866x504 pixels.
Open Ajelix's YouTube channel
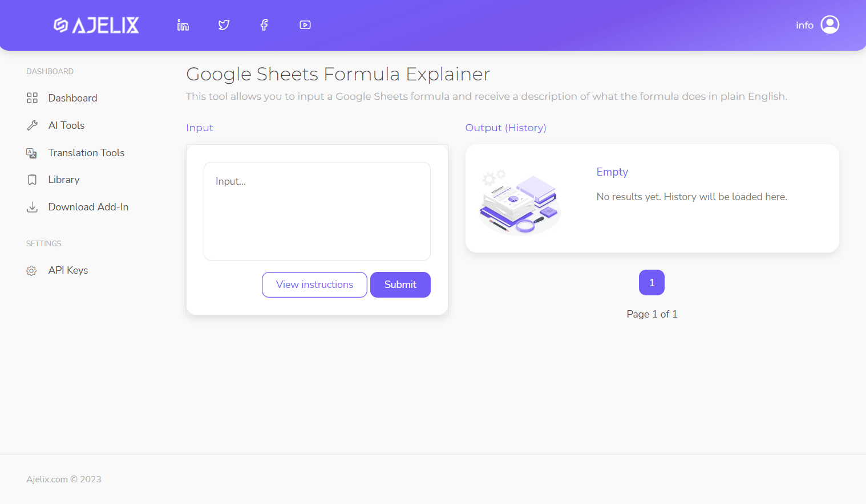(305, 25)
